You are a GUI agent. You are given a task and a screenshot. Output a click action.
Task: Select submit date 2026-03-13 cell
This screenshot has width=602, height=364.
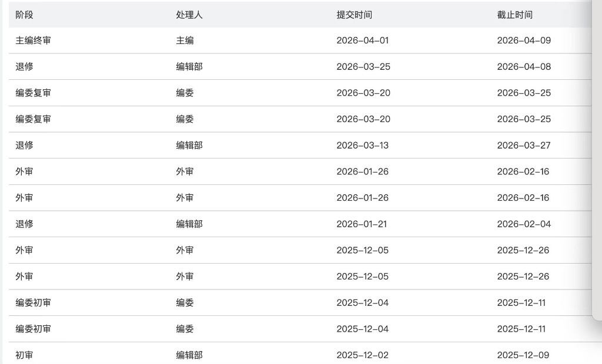[x=362, y=145]
